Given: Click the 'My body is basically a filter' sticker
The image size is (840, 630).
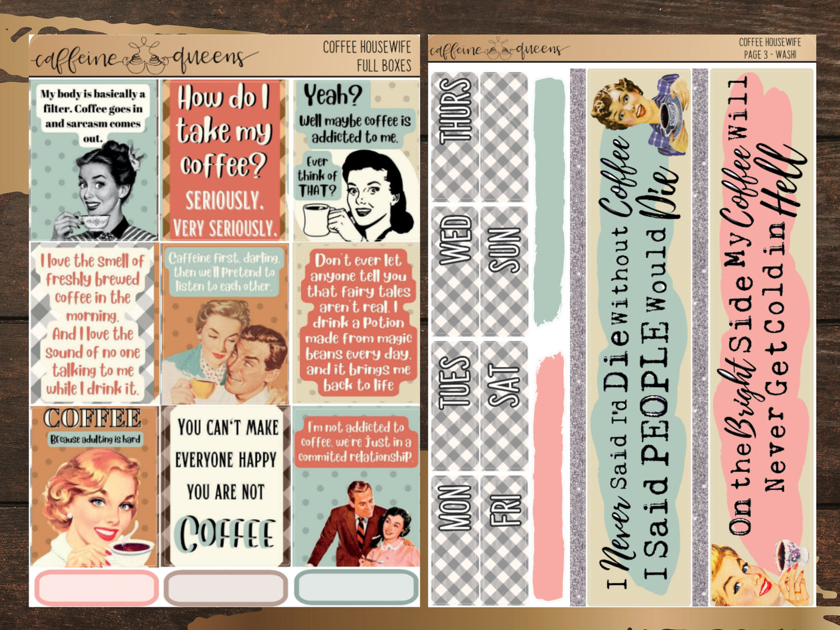Looking at the screenshot, I should click(x=94, y=160).
